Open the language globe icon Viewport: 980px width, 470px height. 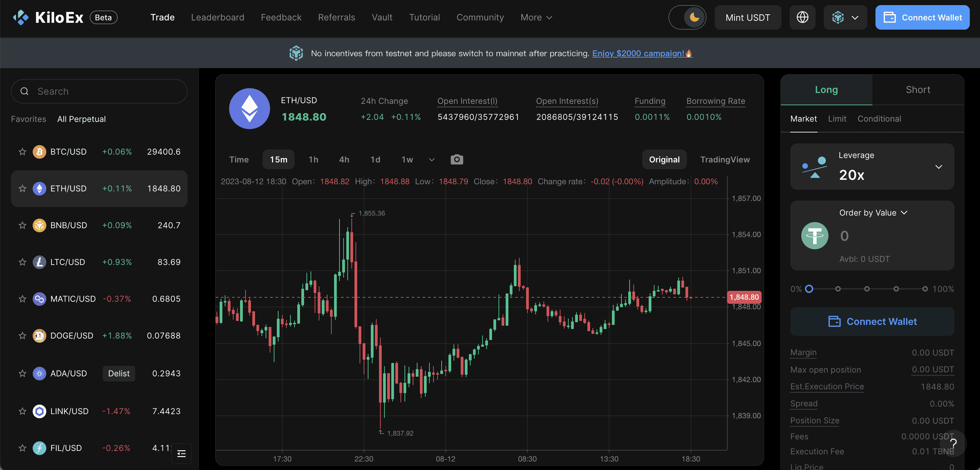[x=802, y=17]
